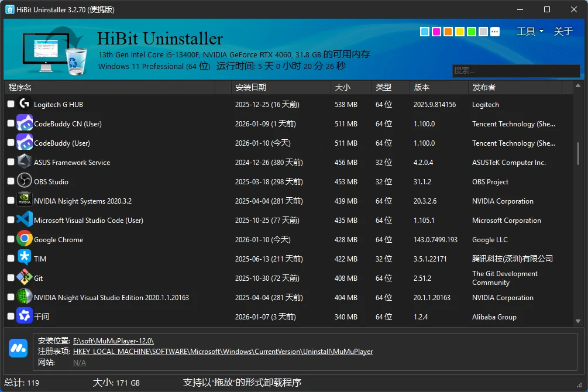Click the 搜索 search field

515,71
